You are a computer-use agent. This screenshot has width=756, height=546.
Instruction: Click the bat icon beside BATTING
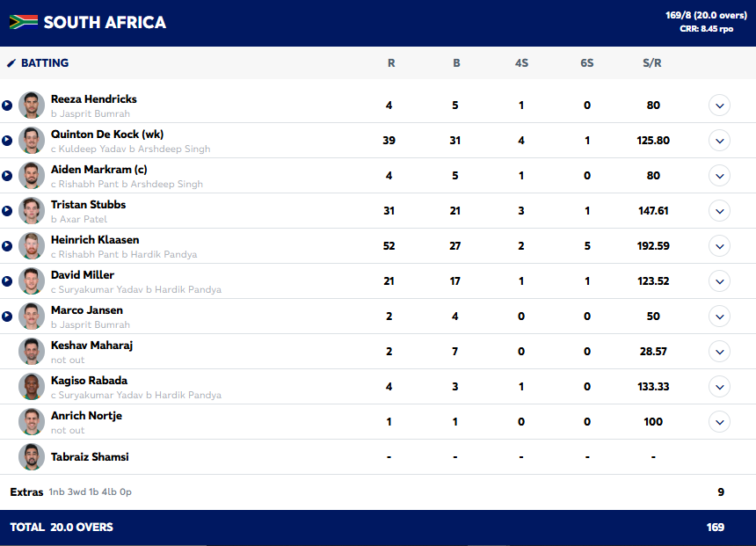[11, 63]
